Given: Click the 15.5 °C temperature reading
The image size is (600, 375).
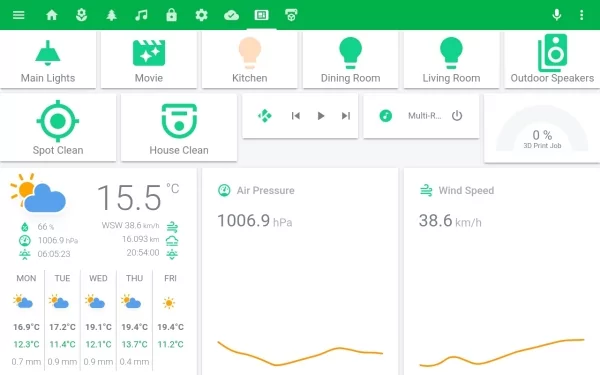Looking at the screenshot, I should click(138, 197).
